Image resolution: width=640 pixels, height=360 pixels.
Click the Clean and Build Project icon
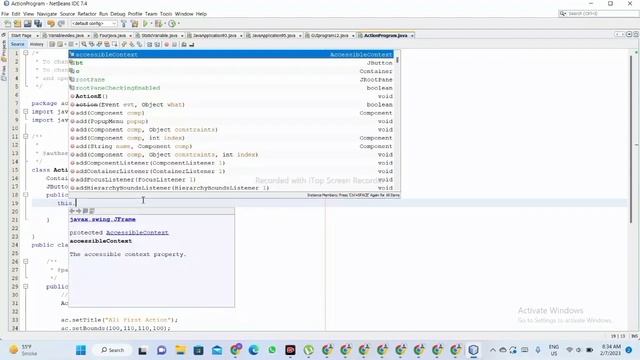click(x=134, y=24)
